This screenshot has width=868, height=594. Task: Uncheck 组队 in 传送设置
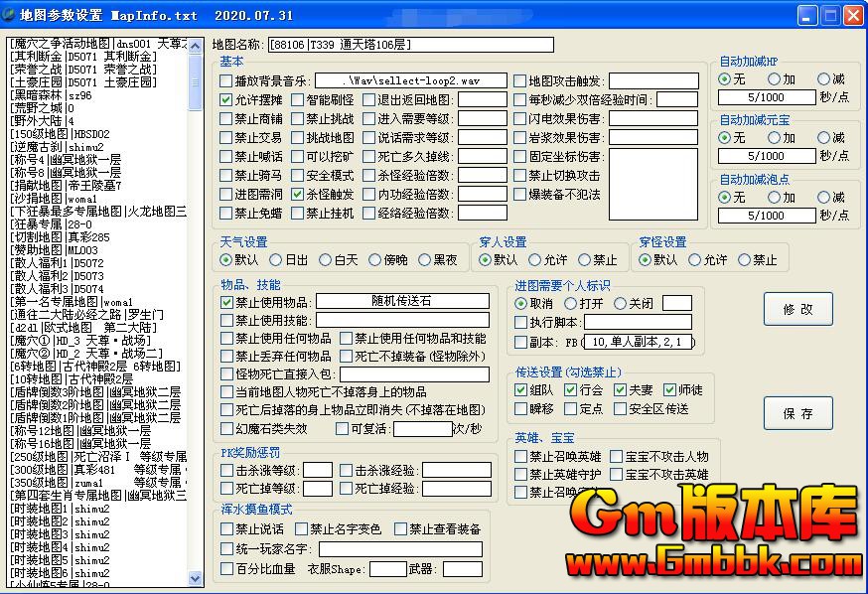521,390
